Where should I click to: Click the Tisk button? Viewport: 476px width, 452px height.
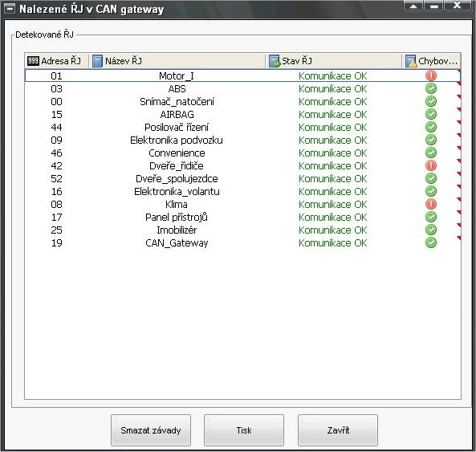244,430
